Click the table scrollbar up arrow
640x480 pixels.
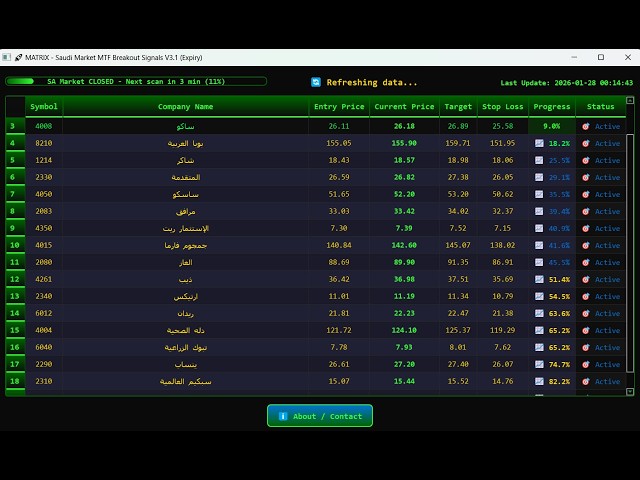(x=630, y=100)
